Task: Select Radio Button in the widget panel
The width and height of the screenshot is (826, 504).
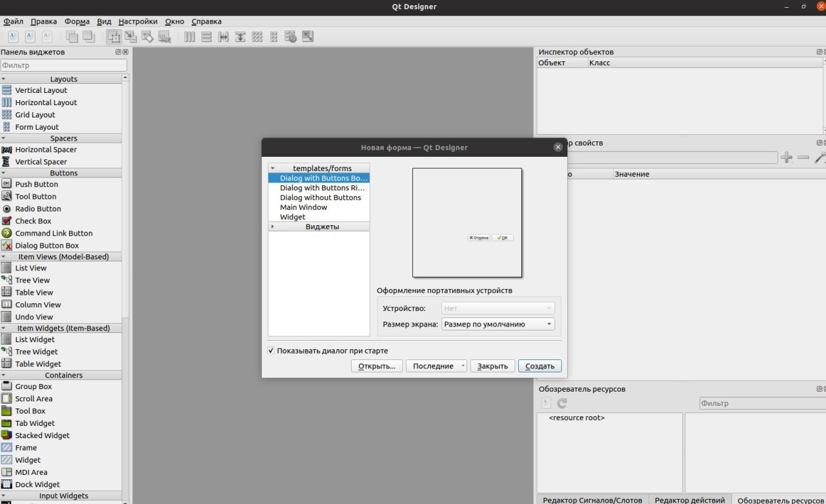Action: click(38, 208)
